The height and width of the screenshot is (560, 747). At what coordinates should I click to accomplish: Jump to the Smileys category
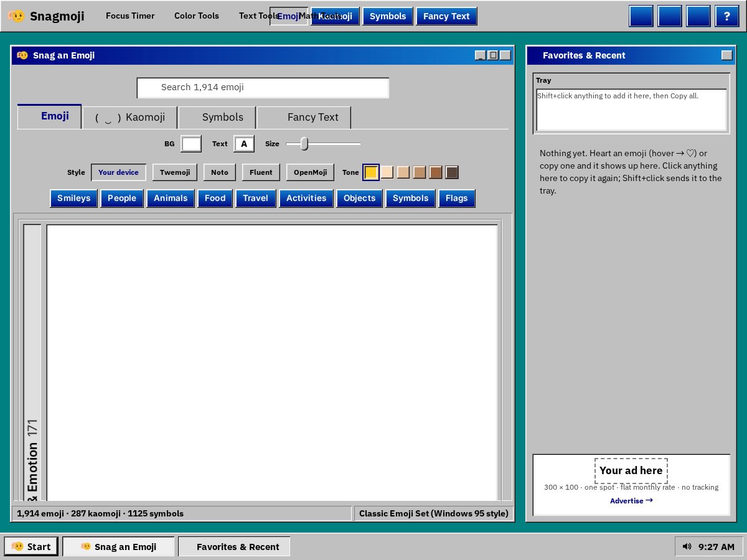pos(74,198)
